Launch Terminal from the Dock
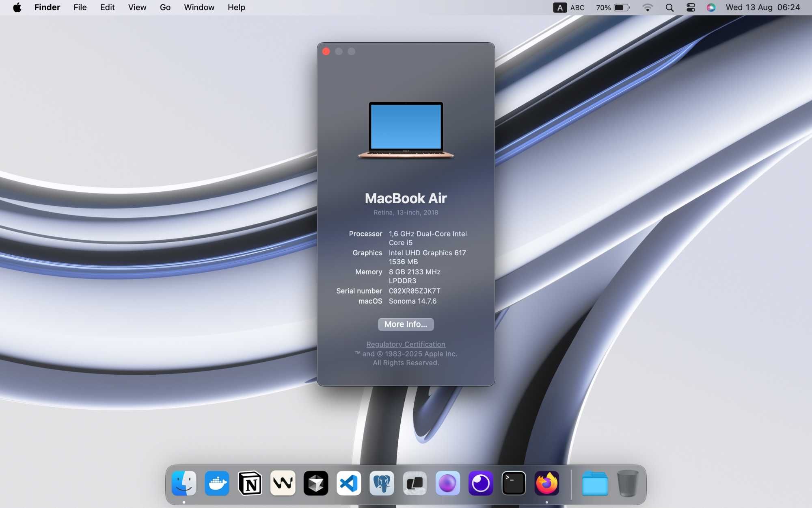 (x=514, y=483)
